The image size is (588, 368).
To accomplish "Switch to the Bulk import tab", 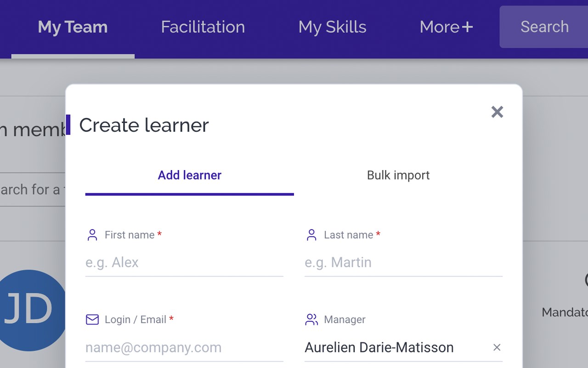I will 398,175.
